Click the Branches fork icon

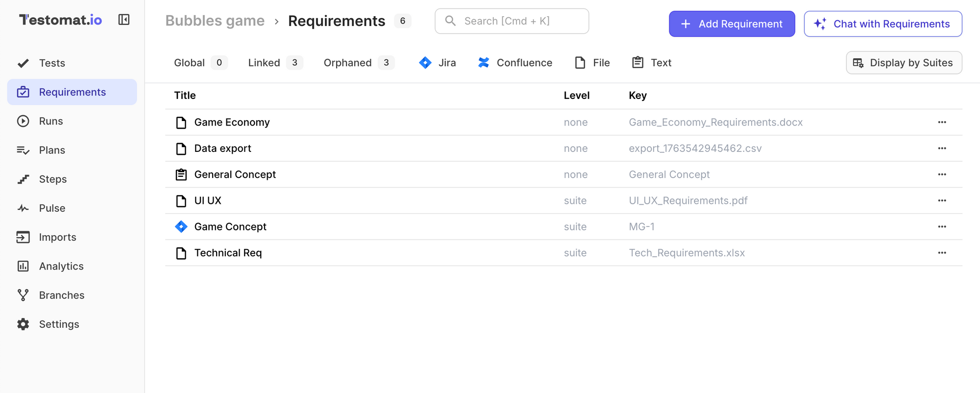click(x=23, y=295)
